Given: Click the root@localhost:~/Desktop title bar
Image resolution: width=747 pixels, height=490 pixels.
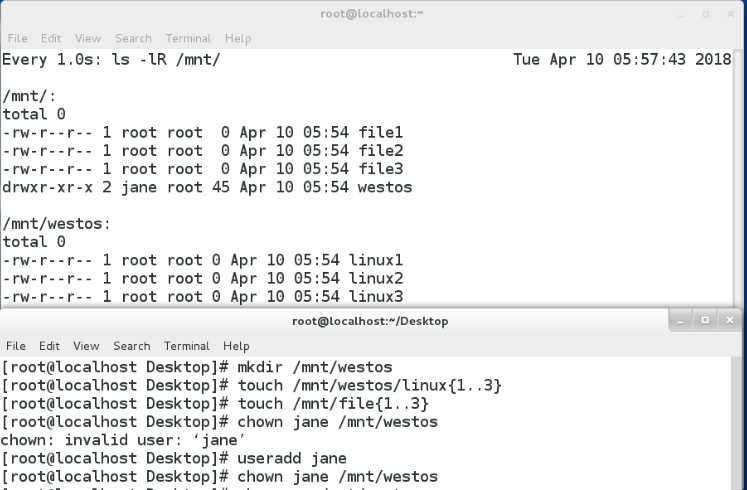Looking at the screenshot, I should (x=370, y=321).
